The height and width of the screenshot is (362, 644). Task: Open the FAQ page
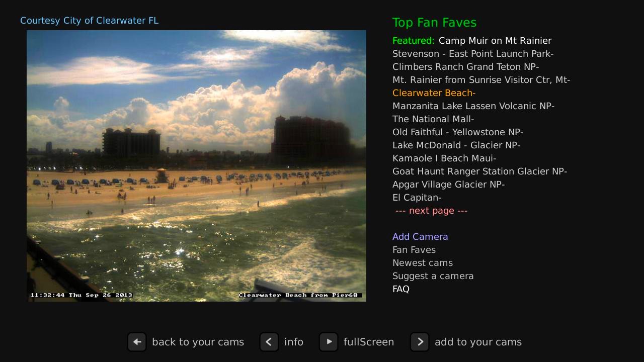coord(401,289)
